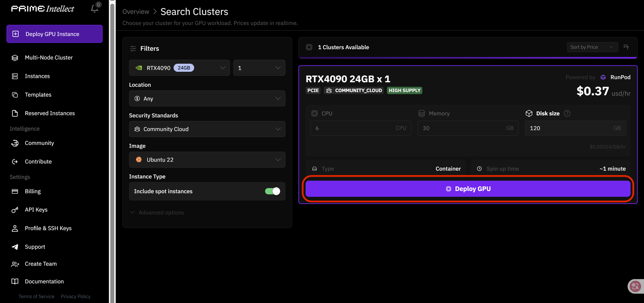Click the Contribute arrow icon
Image resolution: width=644 pixels, height=303 pixels.
(x=15, y=162)
